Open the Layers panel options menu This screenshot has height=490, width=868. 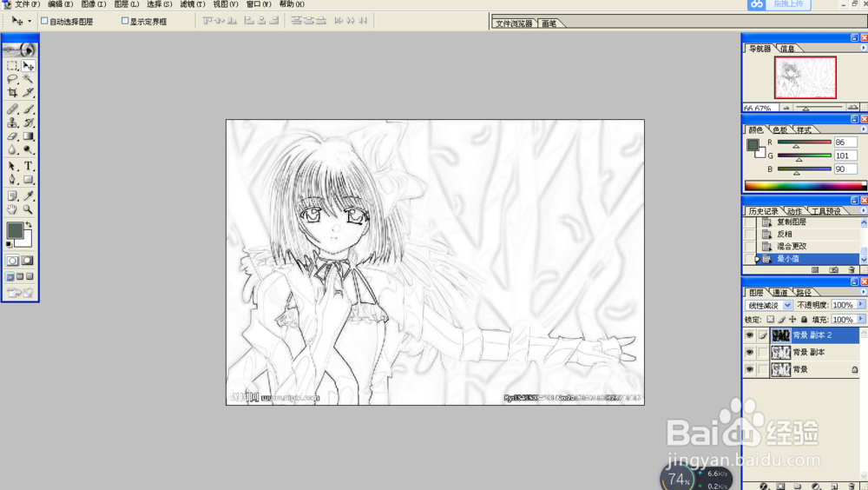pos(863,292)
